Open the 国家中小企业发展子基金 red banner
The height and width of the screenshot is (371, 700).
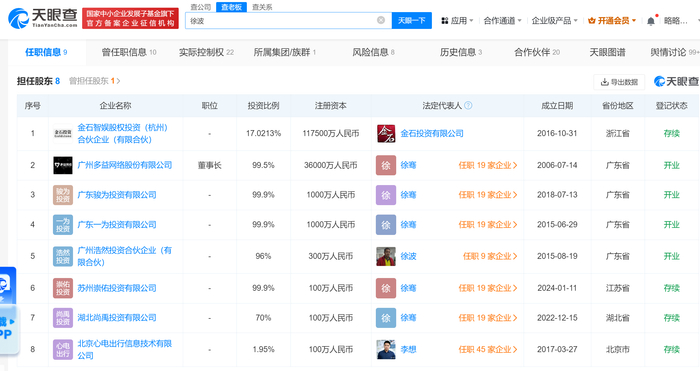[130, 18]
